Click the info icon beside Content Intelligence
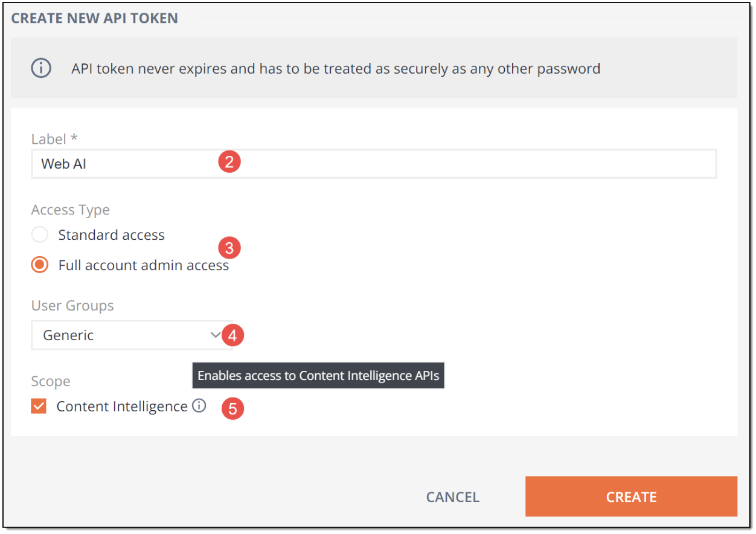756x534 pixels. click(199, 406)
